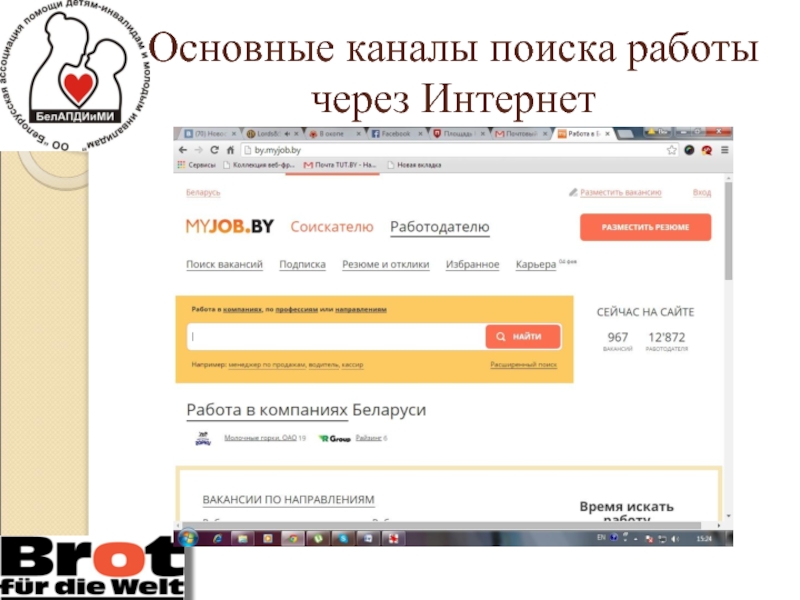800x600 pixels.
Task: Click the кассир example link
Action: (353, 364)
